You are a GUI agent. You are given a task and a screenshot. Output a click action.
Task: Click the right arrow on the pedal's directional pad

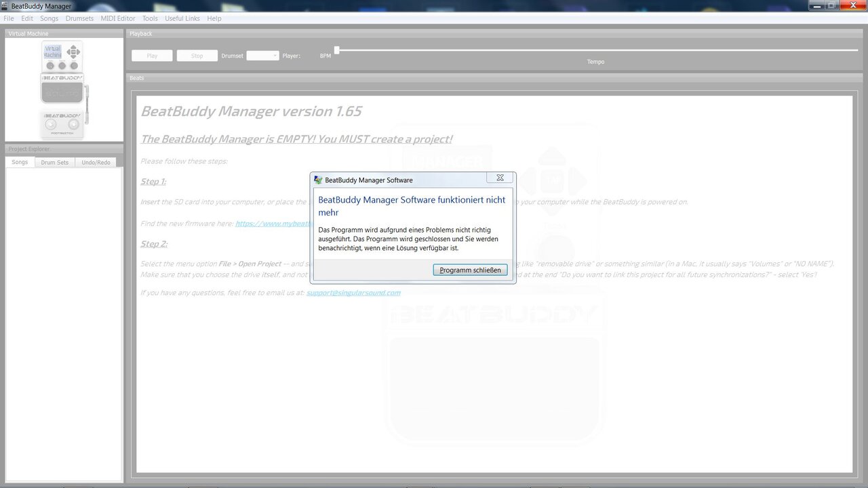[78, 52]
